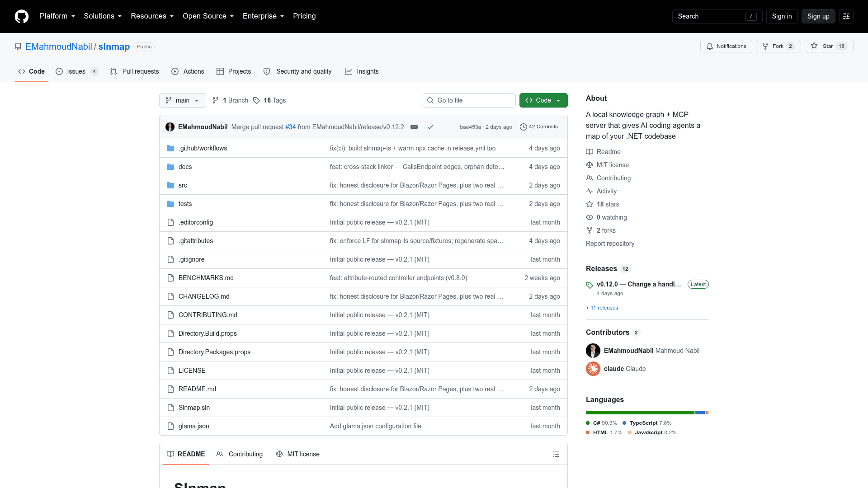Open the CHANGELOG.md file
The image size is (868, 488).
point(204,296)
